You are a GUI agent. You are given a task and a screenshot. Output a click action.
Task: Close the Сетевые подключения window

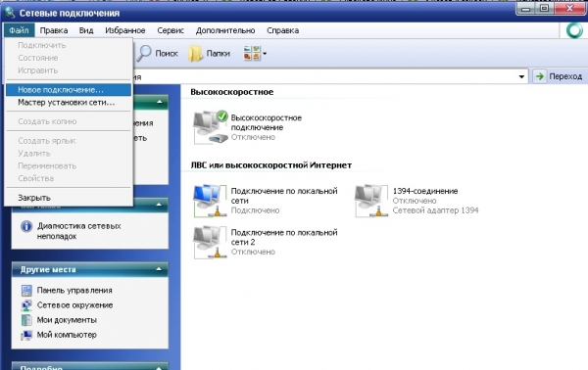(569, 8)
